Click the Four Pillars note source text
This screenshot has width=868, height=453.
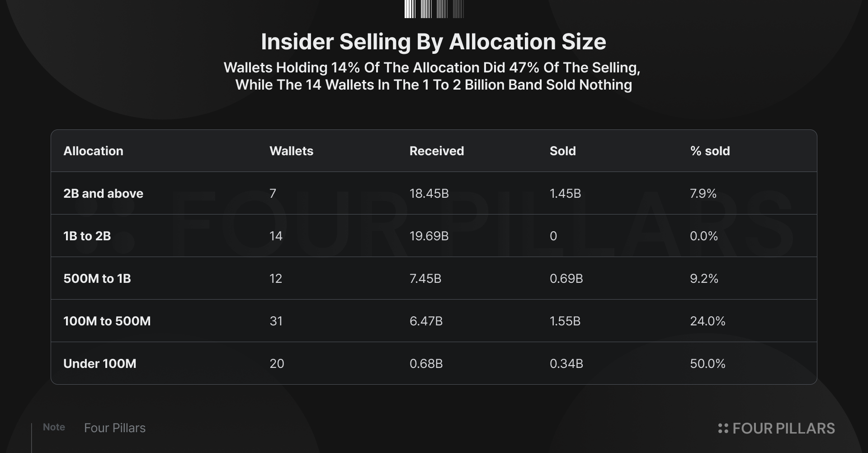tap(115, 428)
